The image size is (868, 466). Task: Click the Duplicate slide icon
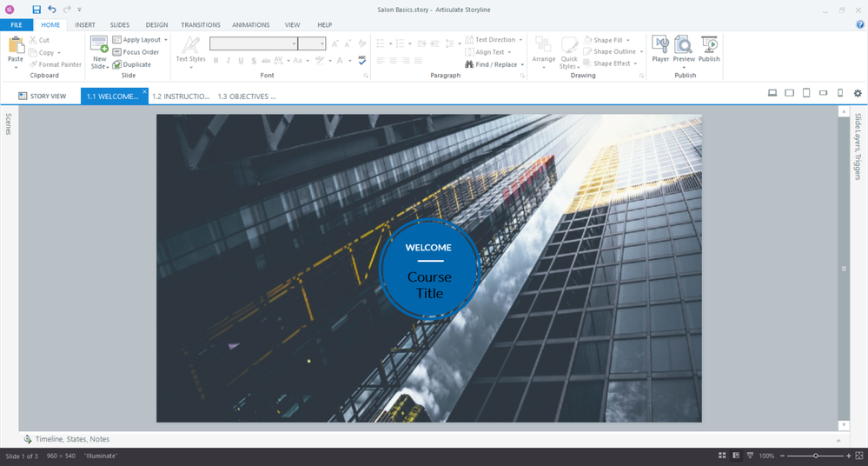tap(131, 64)
